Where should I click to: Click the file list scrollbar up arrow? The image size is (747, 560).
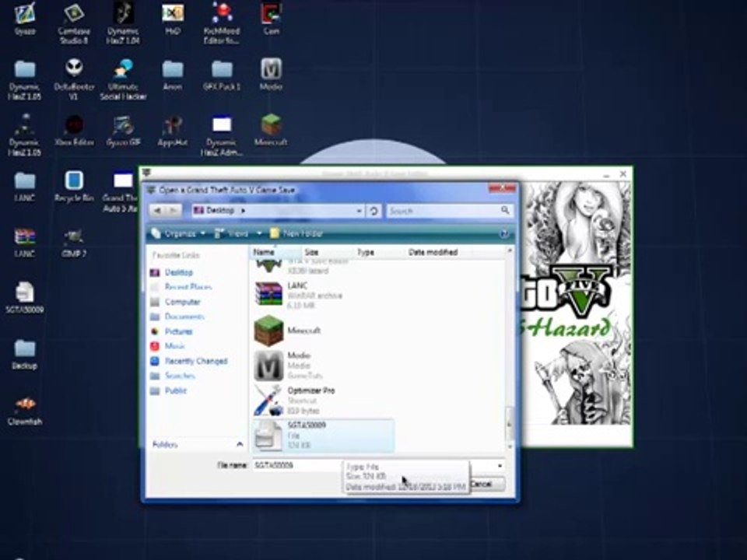[509, 250]
